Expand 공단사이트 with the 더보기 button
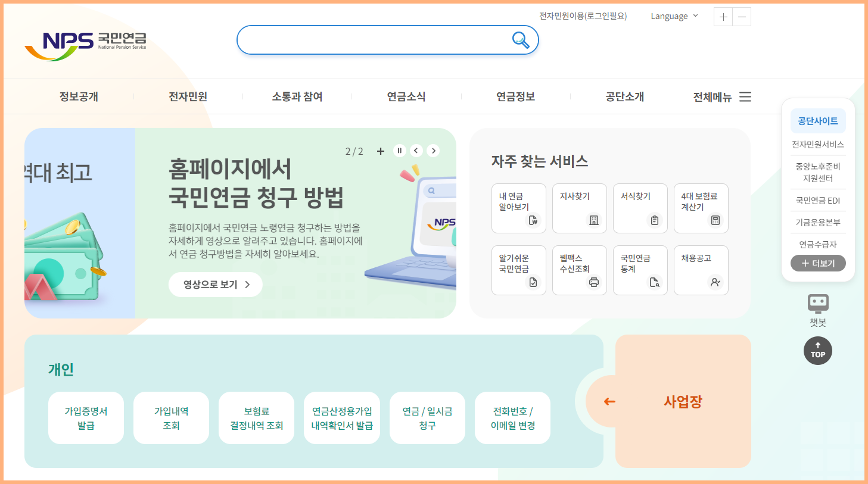868x484 pixels. (x=818, y=263)
